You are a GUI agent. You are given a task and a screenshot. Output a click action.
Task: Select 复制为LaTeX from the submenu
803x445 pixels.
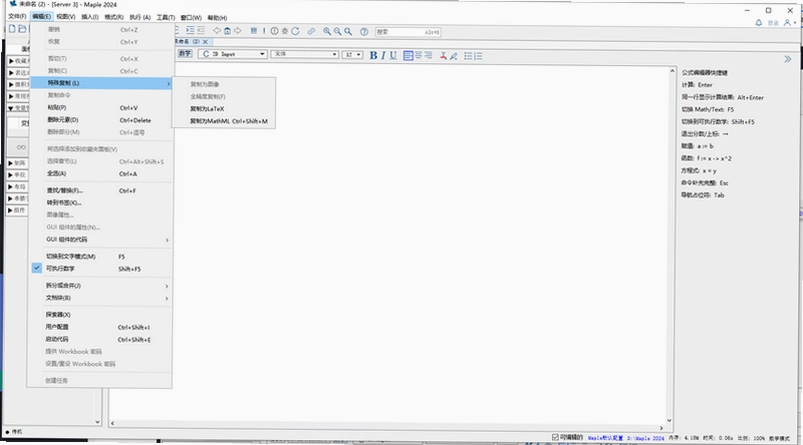coord(207,109)
